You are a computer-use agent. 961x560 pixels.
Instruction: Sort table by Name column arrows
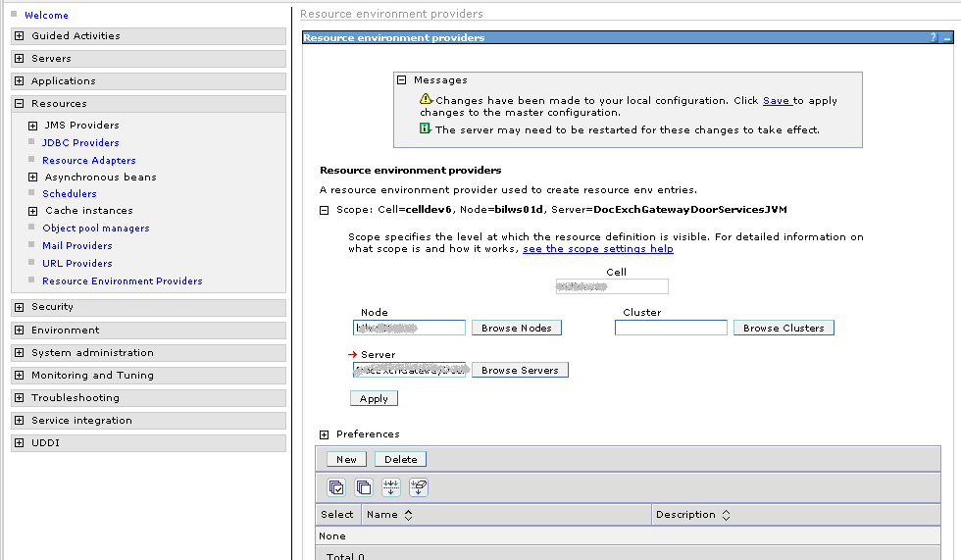408,515
